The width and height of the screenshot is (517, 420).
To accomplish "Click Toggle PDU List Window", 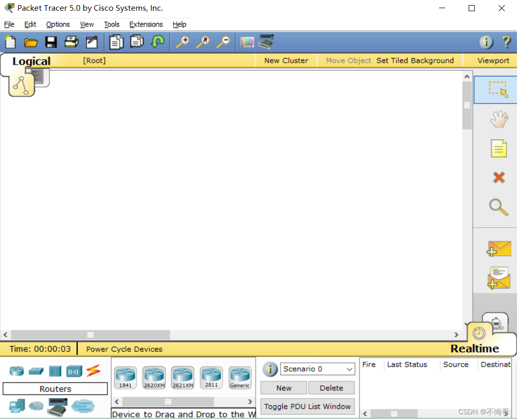I will point(307,406).
